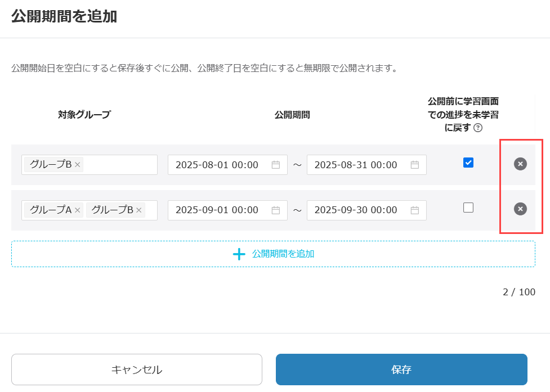Click the 2025-08-01 00:00 start date text

217,165
